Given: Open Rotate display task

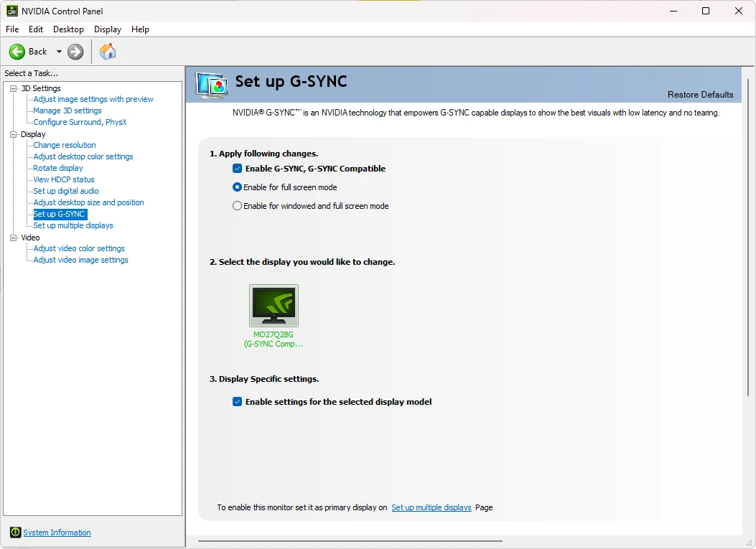Looking at the screenshot, I should pos(58,168).
